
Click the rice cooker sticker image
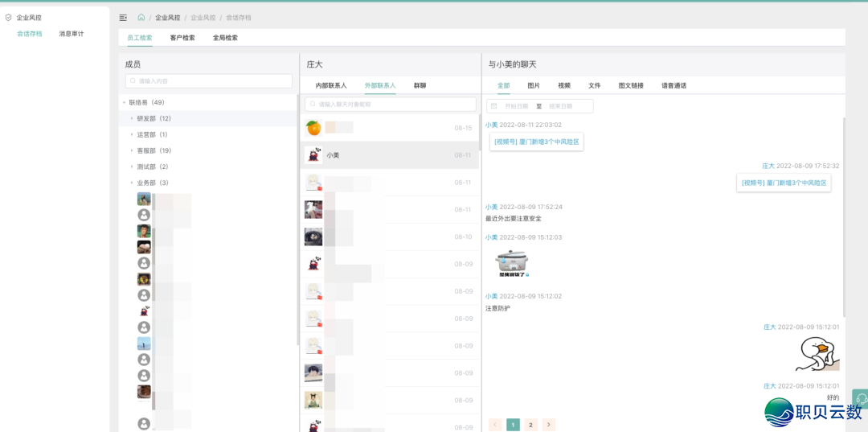(x=512, y=262)
